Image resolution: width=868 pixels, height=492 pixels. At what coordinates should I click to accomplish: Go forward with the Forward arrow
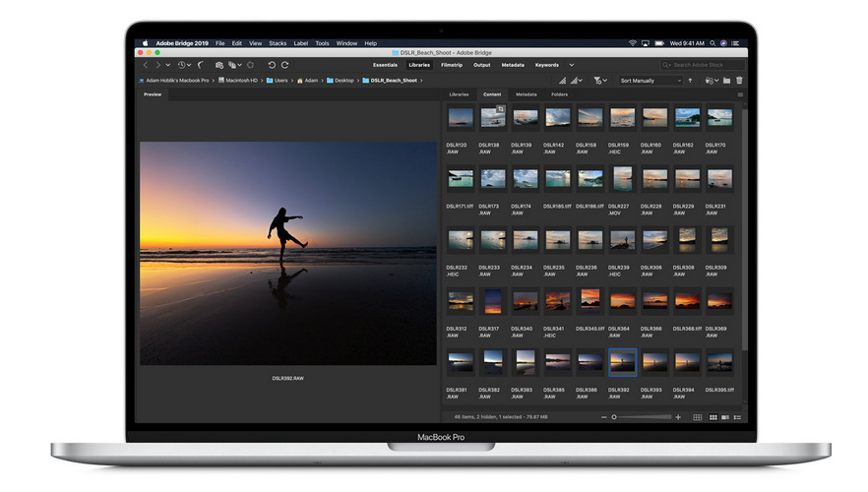(x=157, y=65)
